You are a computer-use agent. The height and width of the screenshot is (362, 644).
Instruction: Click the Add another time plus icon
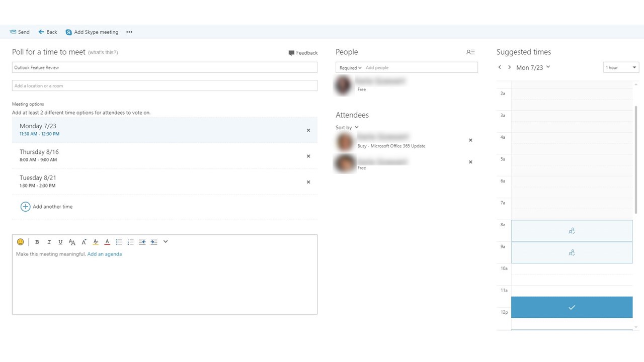25,207
